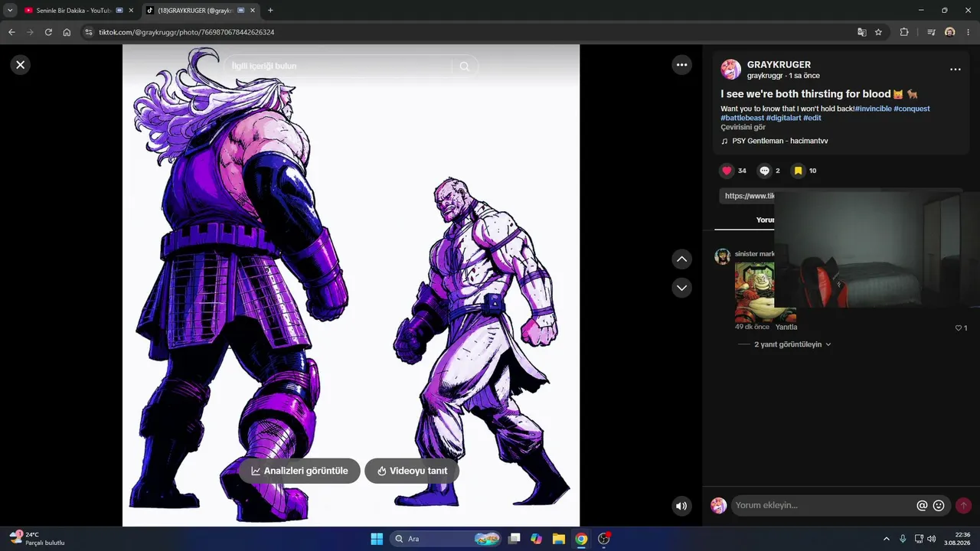Open the three-dot menu beside the photo
This screenshot has width=980, height=551.
coord(682,65)
